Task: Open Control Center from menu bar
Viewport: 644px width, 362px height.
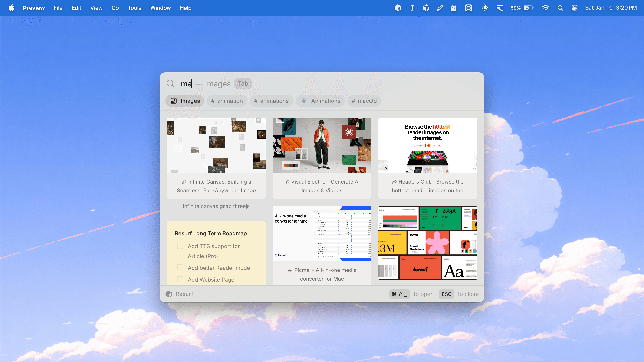Action: 575,8
